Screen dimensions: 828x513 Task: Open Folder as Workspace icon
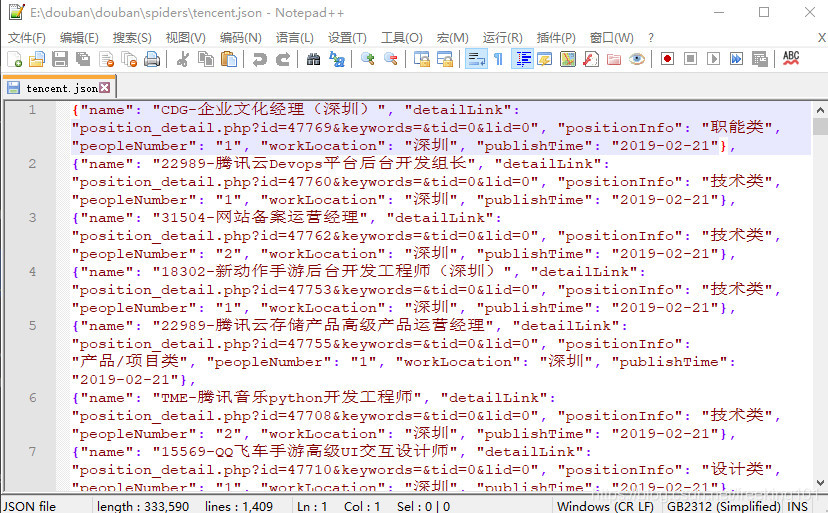pos(614,59)
